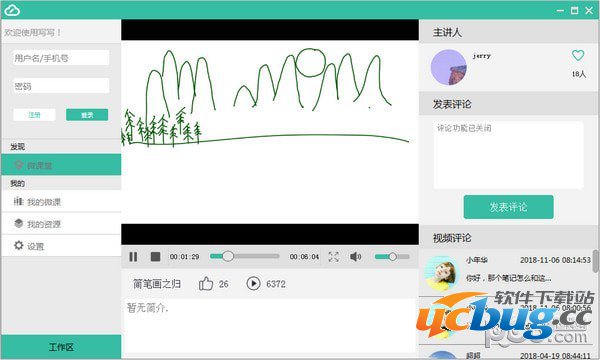Enter fullscreen video mode
This screenshot has height=360, width=600.
tap(333, 257)
